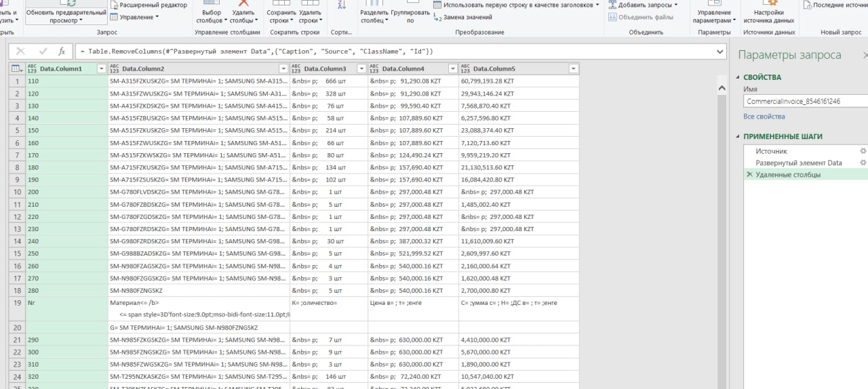Click the data type icon of Data.Column5
Screen dimensions: 868x389
click(465, 68)
